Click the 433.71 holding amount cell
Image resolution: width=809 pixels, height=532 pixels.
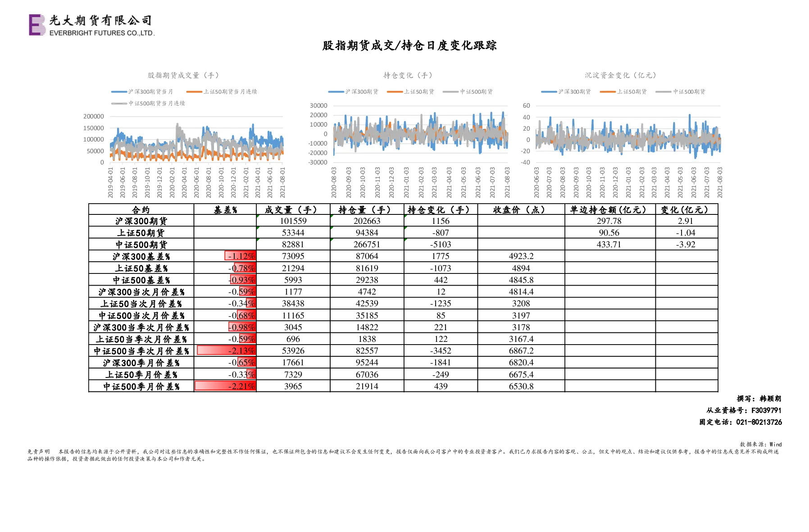pyautogui.click(x=609, y=245)
